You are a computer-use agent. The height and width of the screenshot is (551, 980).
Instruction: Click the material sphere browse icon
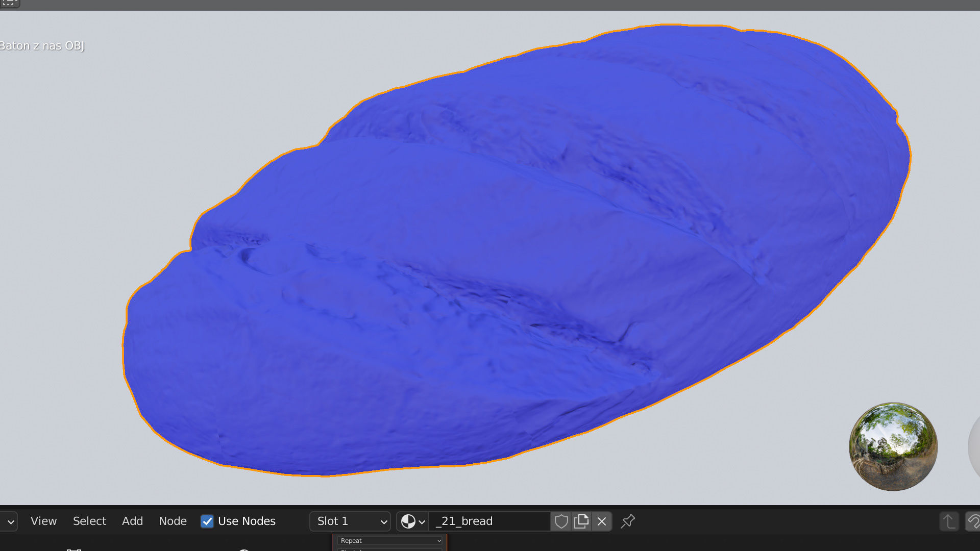pos(412,521)
